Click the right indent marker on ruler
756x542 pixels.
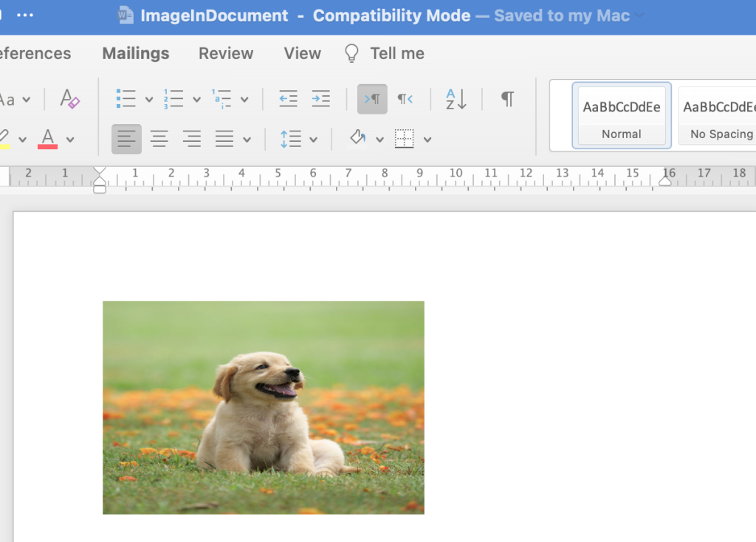tap(665, 181)
